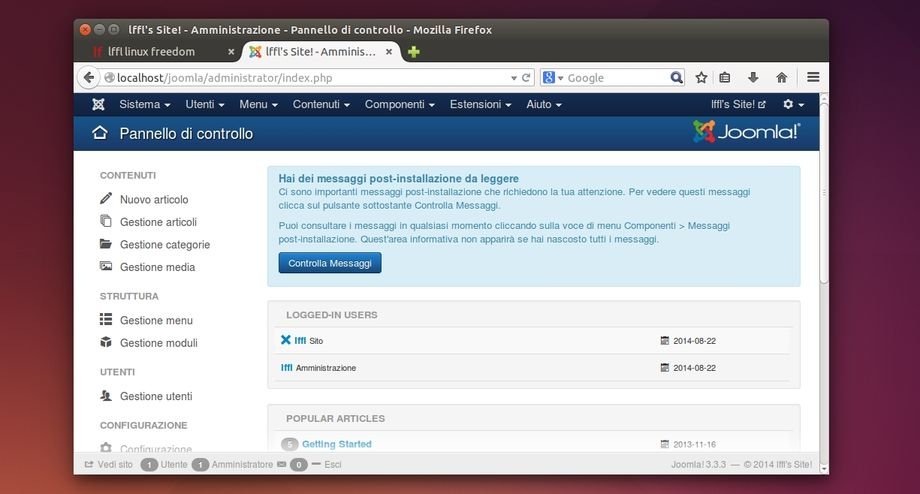920x494 pixels.
Task: Open the Nuovo articolo link
Action: 154,199
